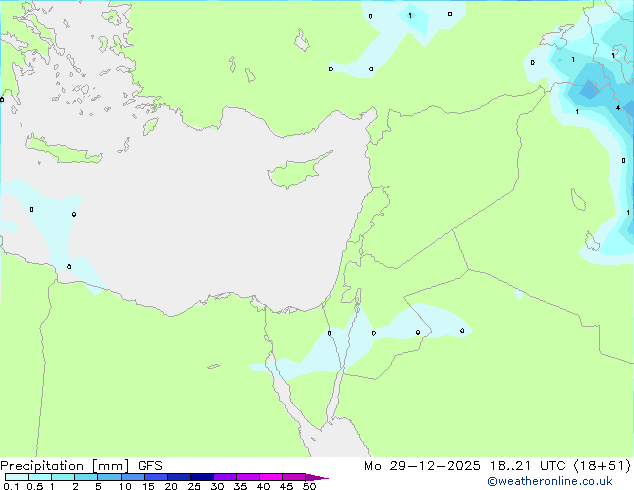Viewport: 634px width, 490px height.
Task: Select the legend swatch between 35 and 40
Action: [x=248, y=477]
